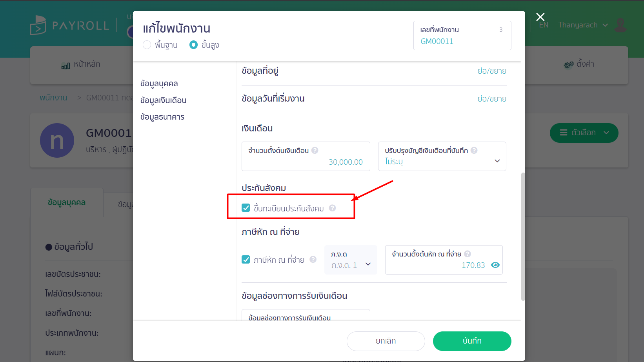
Task: Click the ยกเลิก button
Action: point(386,341)
